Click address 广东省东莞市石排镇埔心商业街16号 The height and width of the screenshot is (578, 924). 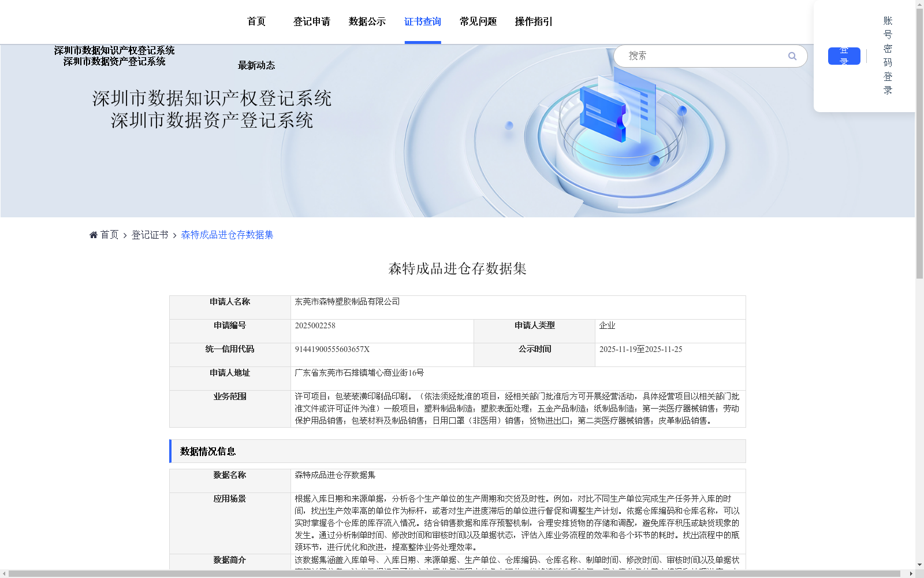[x=359, y=373]
